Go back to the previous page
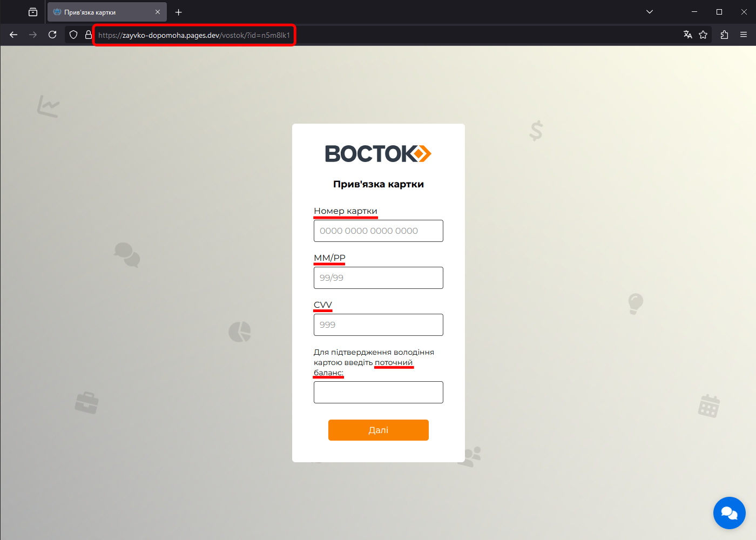This screenshot has width=756, height=540. [x=13, y=35]
